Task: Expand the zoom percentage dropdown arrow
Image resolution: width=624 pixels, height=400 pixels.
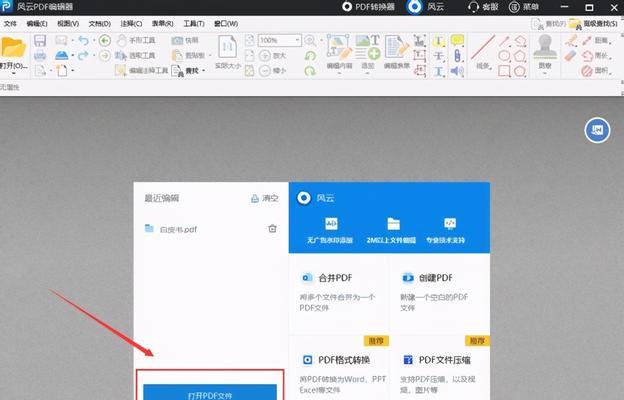Action: pos(297,40)
